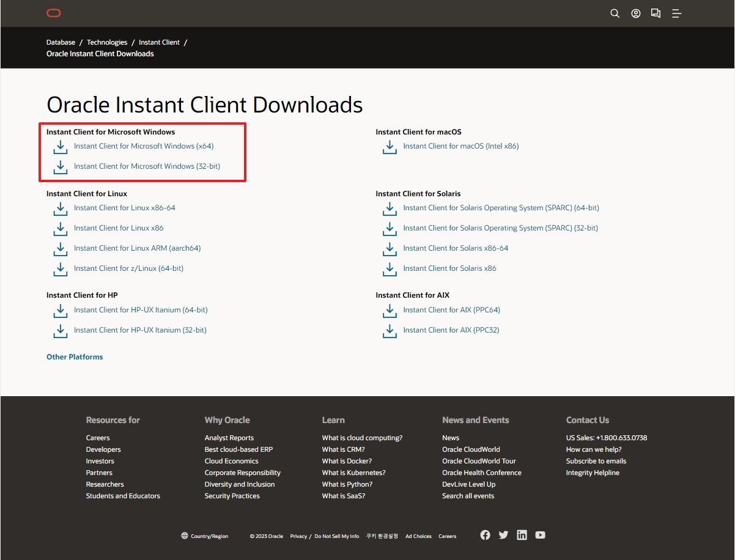Click download icon for Microsoft Windows (x64)

pos(60,147)
